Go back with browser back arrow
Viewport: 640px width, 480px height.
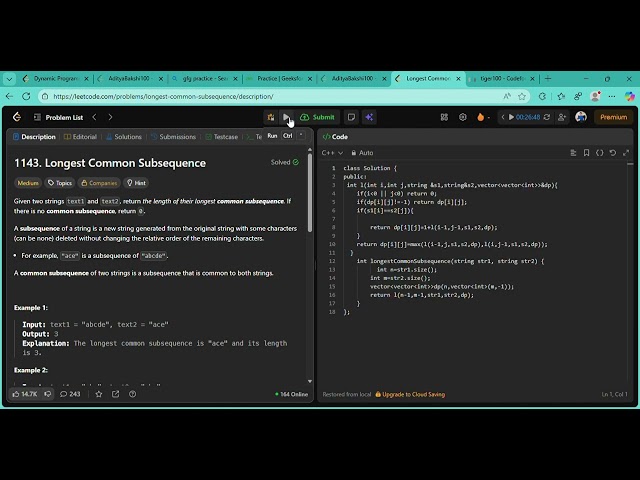point(9,96)
